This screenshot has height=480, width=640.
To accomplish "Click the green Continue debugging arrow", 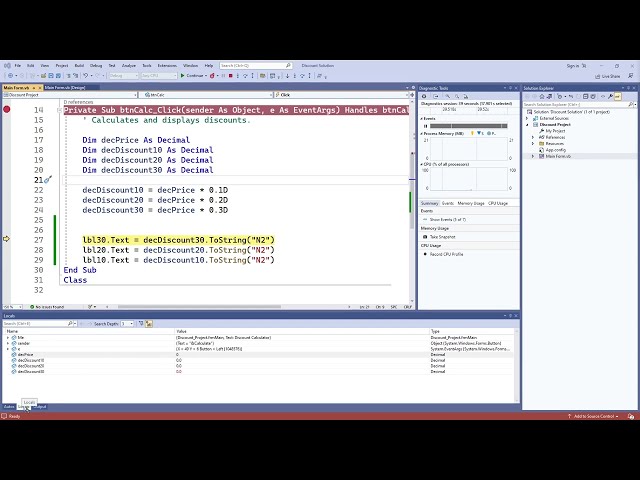I will (183, 76).
